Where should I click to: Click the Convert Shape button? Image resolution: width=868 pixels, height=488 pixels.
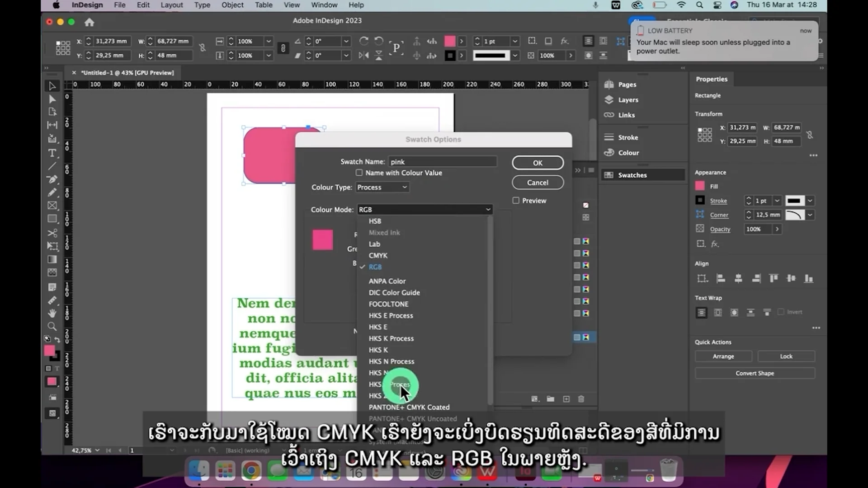(754, 373)
